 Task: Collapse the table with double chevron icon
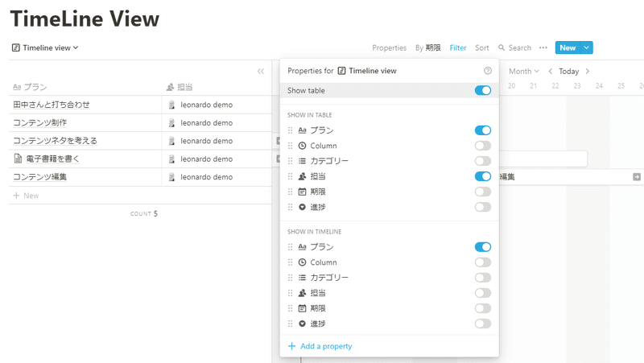click(x=260, y=72)
